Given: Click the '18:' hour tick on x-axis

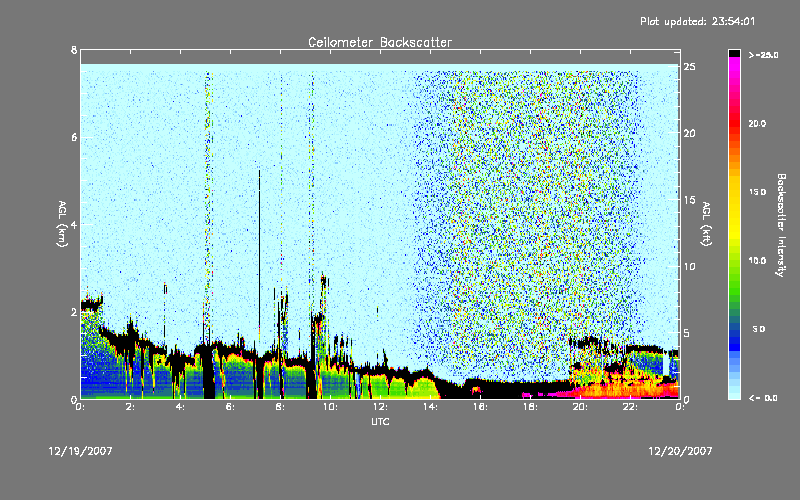Looking at the screenshot, I should (x=530, y=407).
